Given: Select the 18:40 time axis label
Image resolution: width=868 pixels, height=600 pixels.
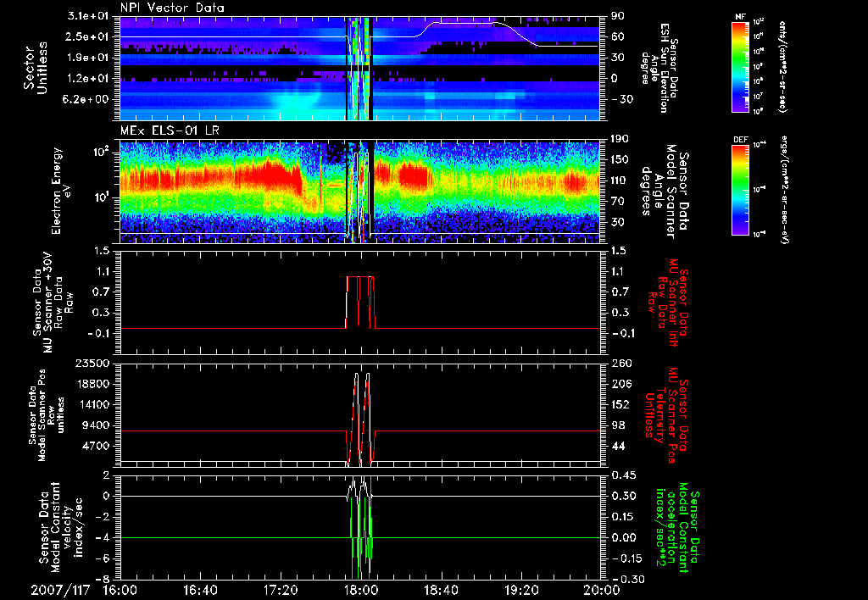Looking at the screenshot, I should coord(441,590).
